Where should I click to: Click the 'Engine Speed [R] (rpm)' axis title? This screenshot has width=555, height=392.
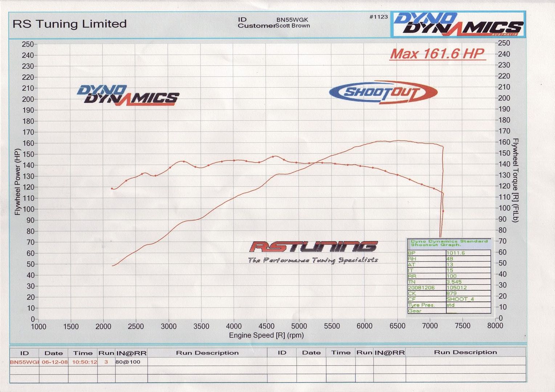pyautogui.click(x=266, y=335)
